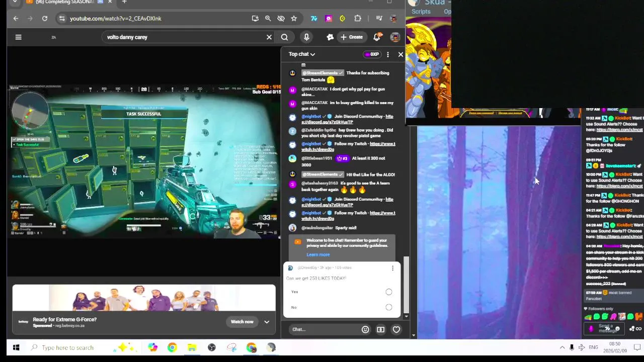Open Chrome from the taskbar
Screen dimensions: 644x362
tap(172, 347)
